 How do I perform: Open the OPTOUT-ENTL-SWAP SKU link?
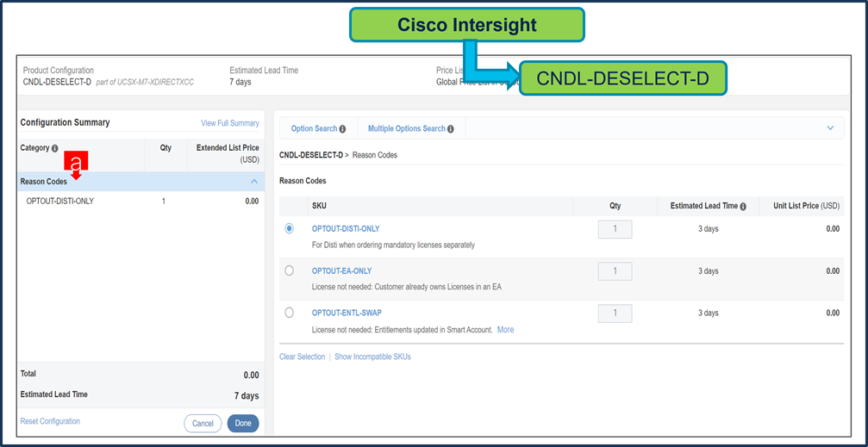347,314
